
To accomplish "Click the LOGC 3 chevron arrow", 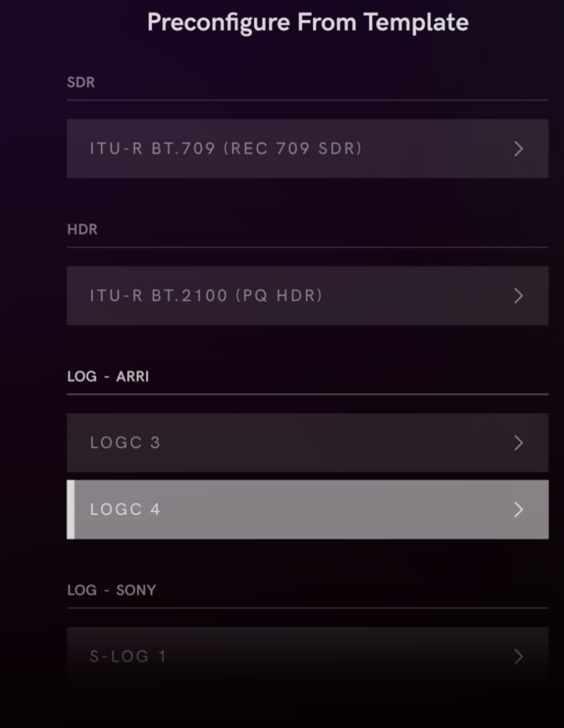I will [x=519, y=443].
